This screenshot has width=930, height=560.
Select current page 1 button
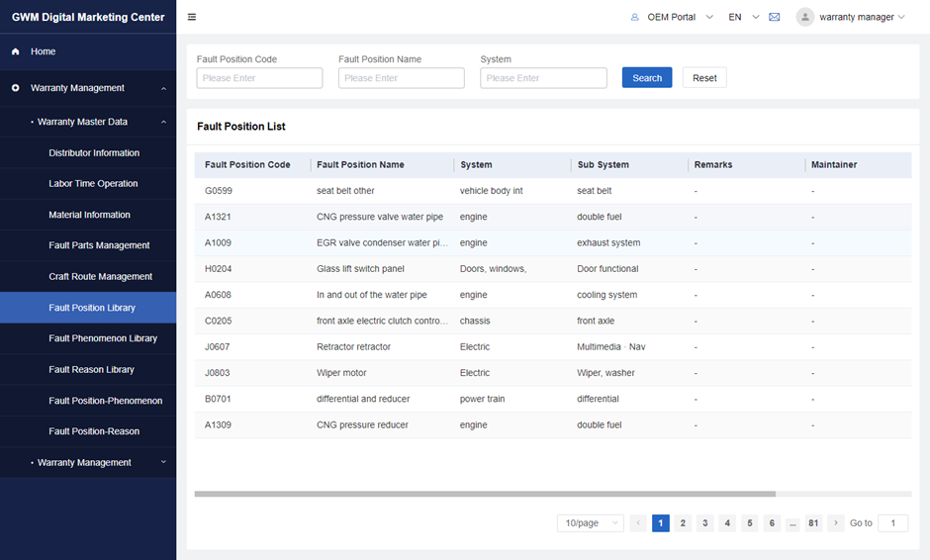click(x=661, y=522)
